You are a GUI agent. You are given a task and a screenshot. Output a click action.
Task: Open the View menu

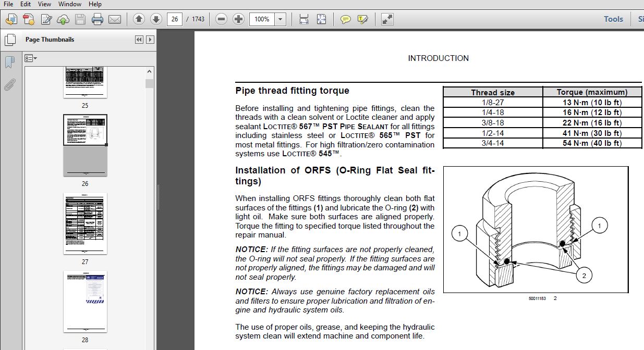click(x=44, y=4)
